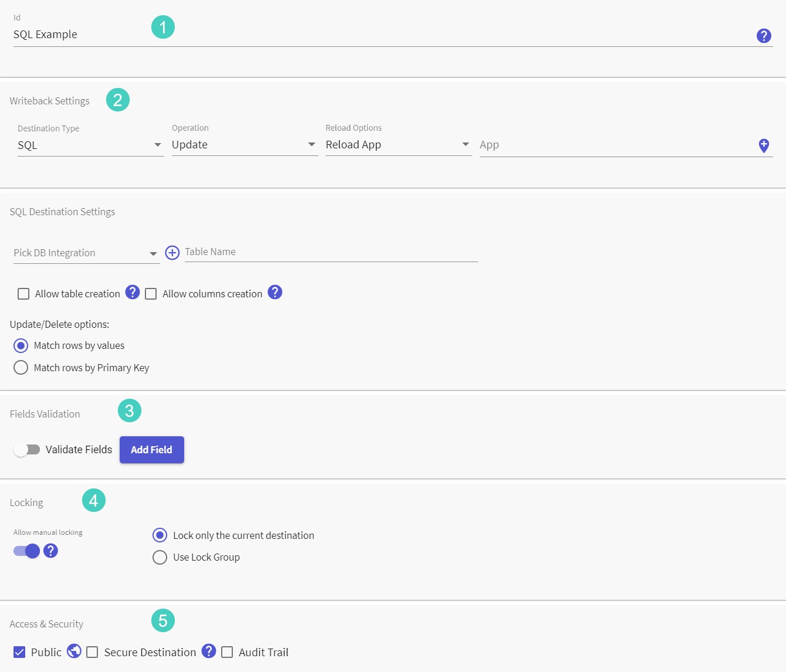Open help for Allow columns creation
The width and height of the screenshot is (786, 672).
click(x=275, y=292)
